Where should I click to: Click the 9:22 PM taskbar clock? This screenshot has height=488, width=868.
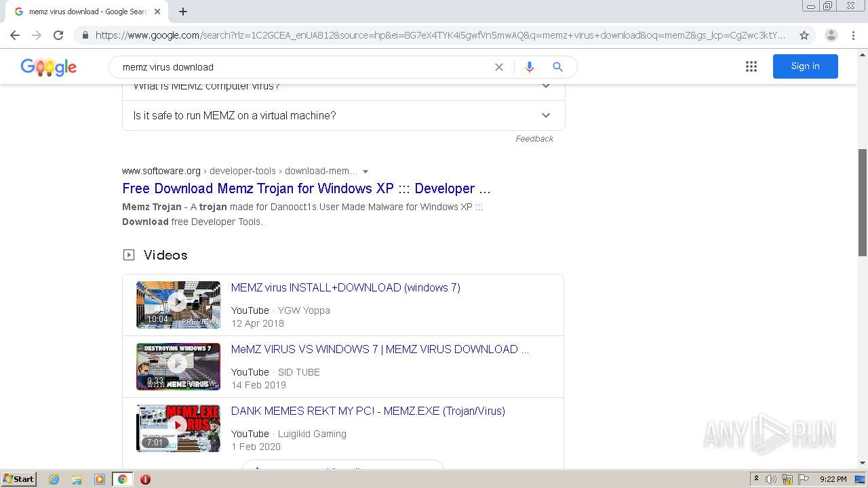(833, 479)
